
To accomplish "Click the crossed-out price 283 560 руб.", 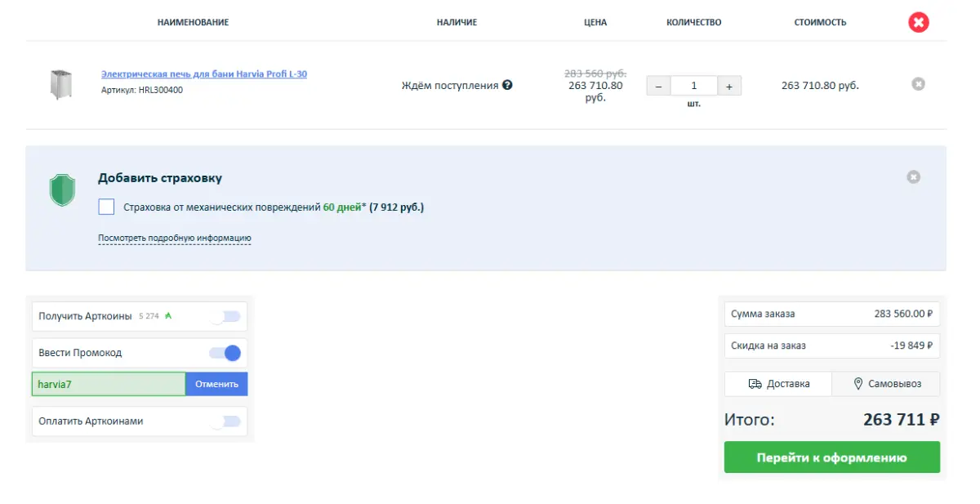I will tap(595, 73).
